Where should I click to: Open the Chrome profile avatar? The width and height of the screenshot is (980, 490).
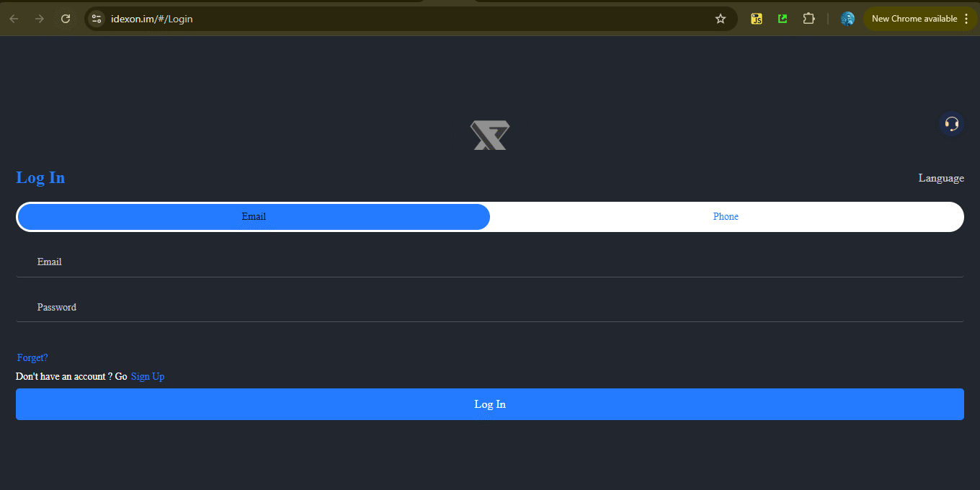point(847,19)
